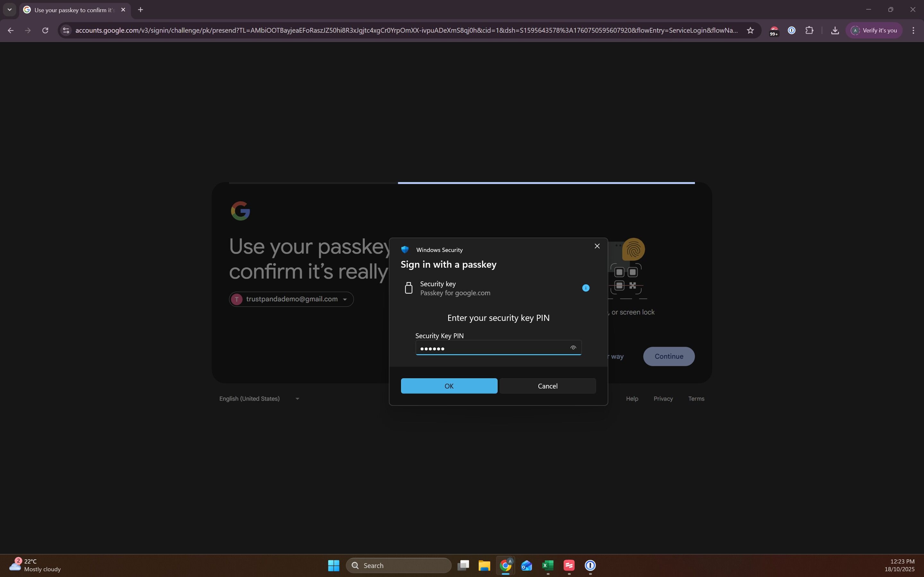Reveal the security key PIN with eye icon
The image size is (924, 577).
coord(573,348)
